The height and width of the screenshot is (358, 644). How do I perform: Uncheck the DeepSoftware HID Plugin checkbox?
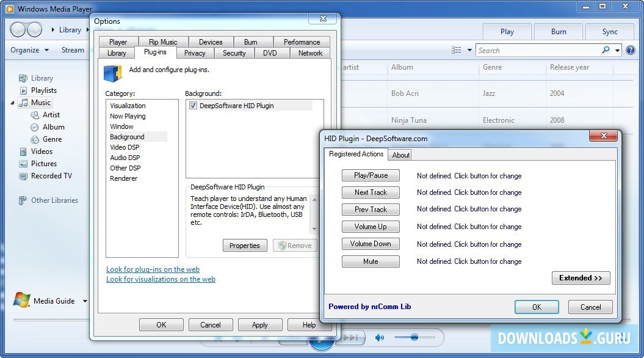tap(193, 105)
